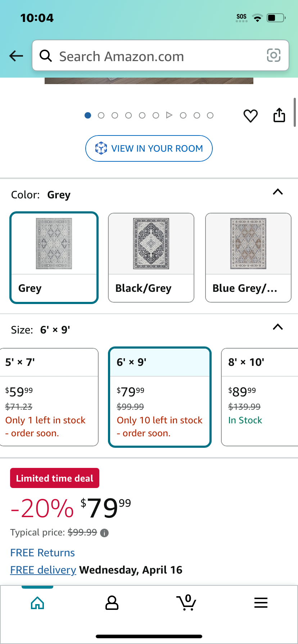This screenshot has height=644, width=298.
Task: Select the 8' × 10' size option
Action: pyautogui.click(x=260, y=397)
